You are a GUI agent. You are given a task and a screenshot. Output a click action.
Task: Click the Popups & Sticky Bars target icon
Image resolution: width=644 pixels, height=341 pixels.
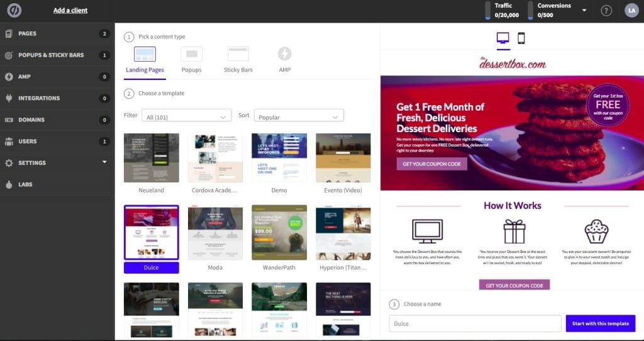(9, 55)
